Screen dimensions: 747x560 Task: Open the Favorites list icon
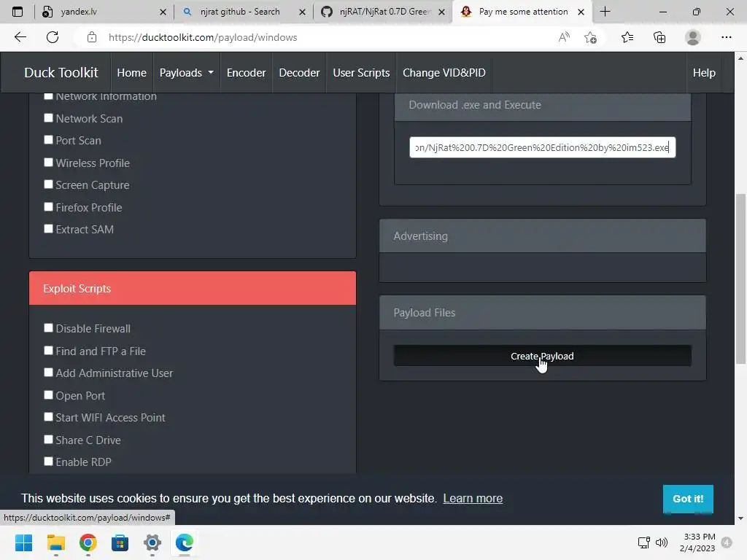point(627,37)
